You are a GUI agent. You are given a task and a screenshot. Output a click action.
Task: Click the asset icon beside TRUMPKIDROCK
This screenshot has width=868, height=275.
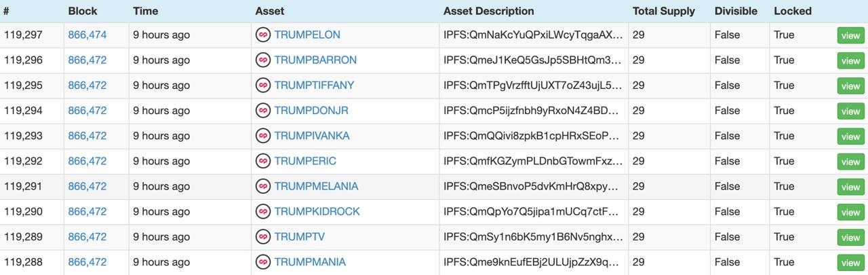pyautogui.click(x=262, y=212)
